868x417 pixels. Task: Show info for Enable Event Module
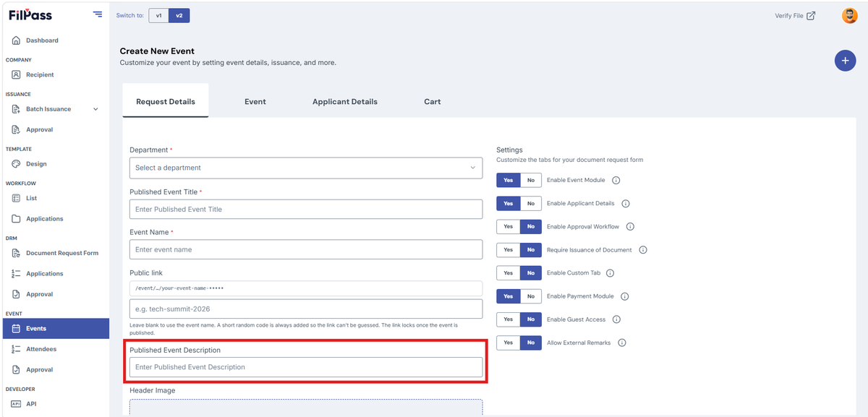tap(616, 180)
